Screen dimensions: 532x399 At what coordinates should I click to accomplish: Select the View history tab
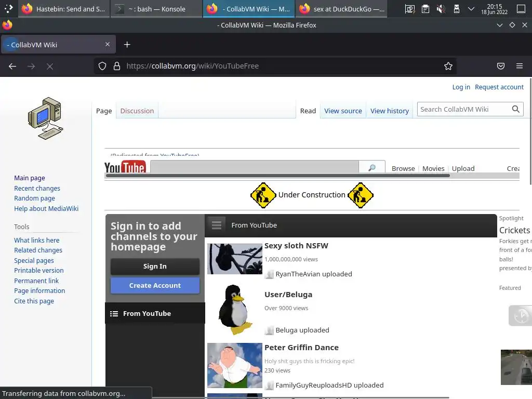[390, 111]
